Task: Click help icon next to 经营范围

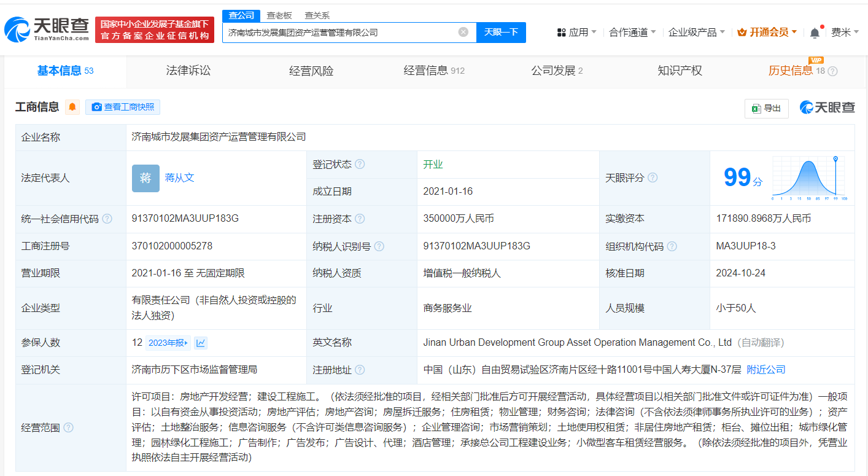Action: click(x=68, y=427)
